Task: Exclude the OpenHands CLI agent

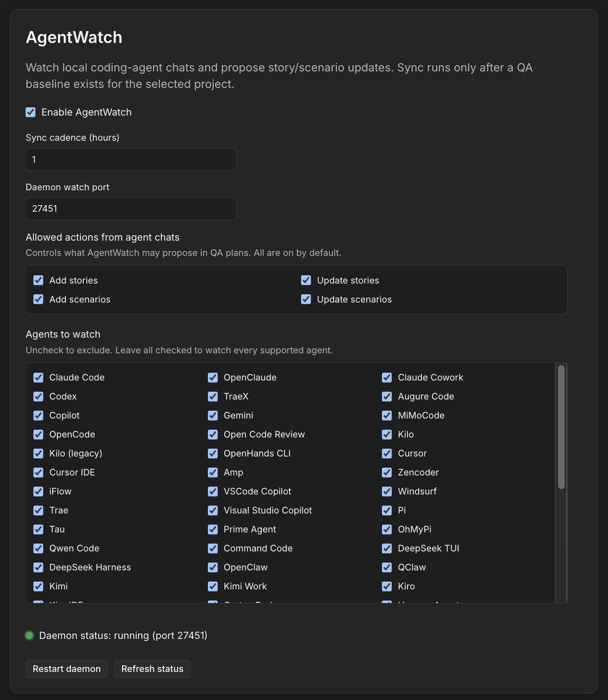Action: 213,454
